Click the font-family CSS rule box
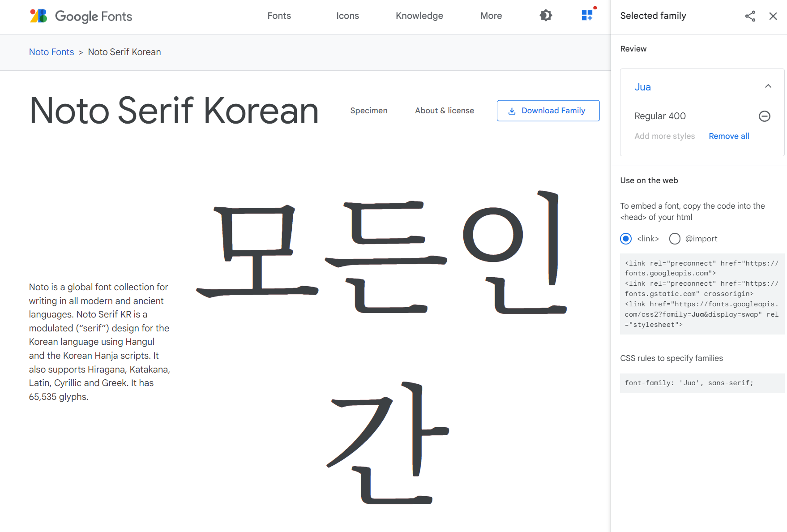The width and height of the screenshot is (787, 532). coord(702,383)
